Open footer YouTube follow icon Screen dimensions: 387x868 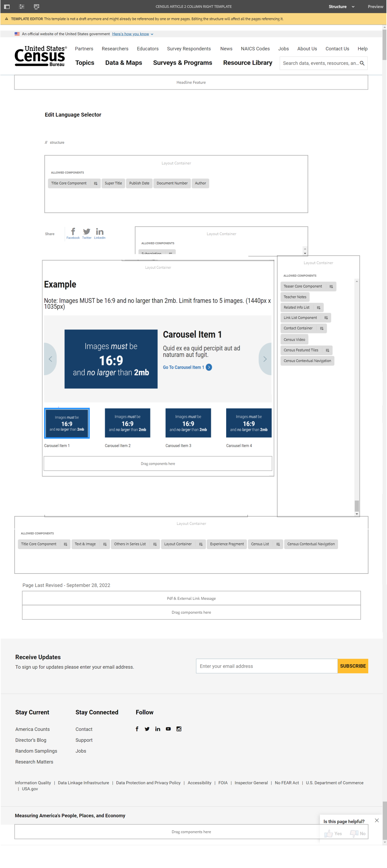tap(168, 729)
